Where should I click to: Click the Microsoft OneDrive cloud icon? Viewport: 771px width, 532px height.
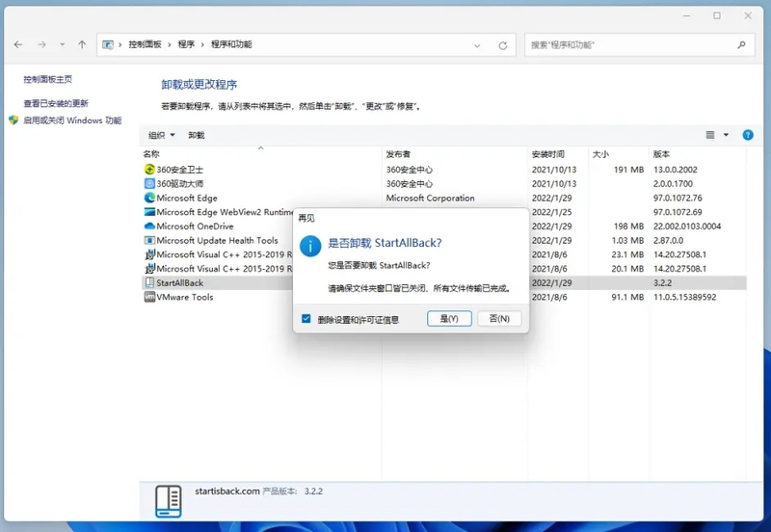(149, 226)
